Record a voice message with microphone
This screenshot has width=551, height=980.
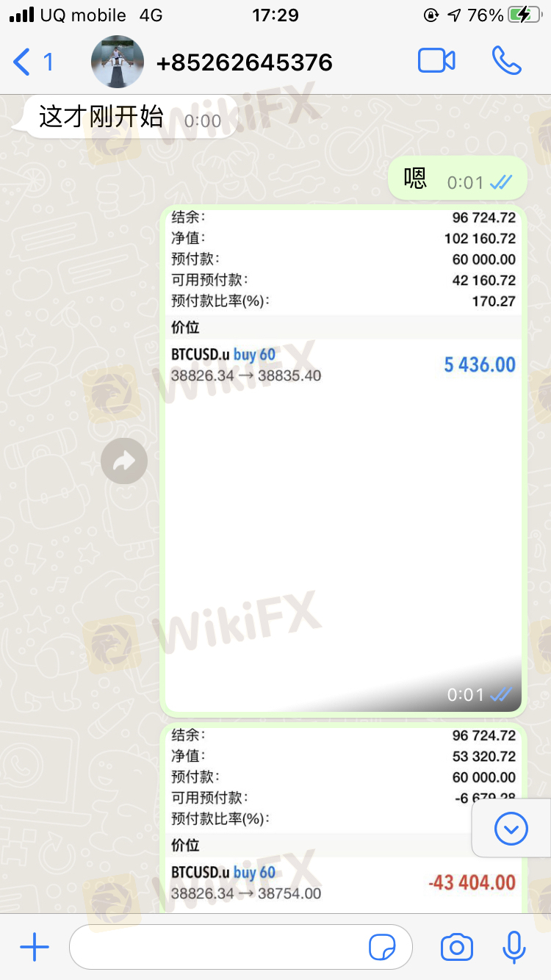[514, 948]
